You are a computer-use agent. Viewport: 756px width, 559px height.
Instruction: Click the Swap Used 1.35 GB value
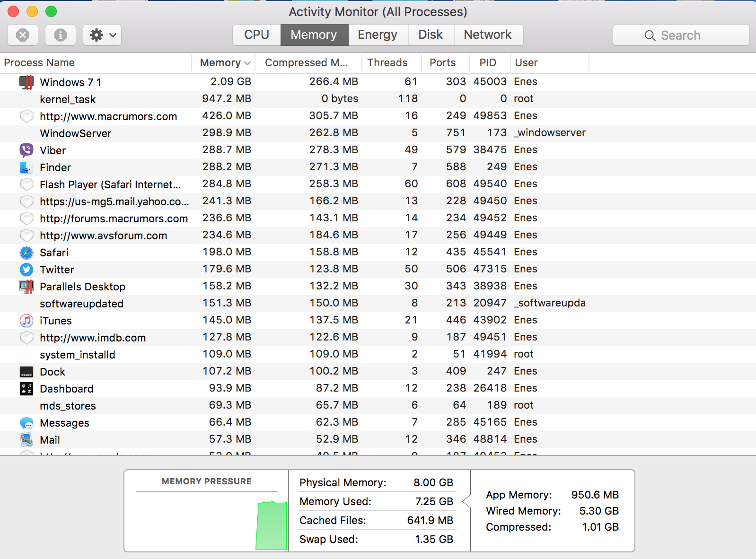[x=434, y=539]
